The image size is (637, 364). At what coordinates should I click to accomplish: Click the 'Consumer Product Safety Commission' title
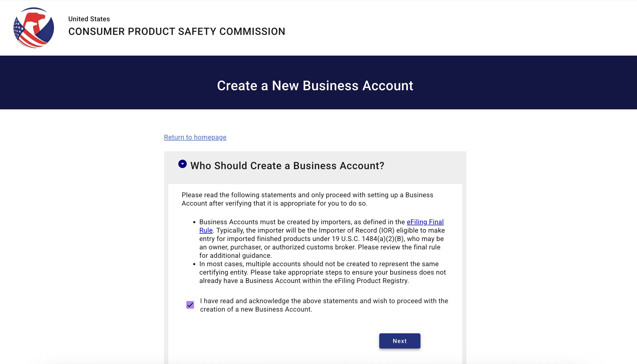[177, 31]
